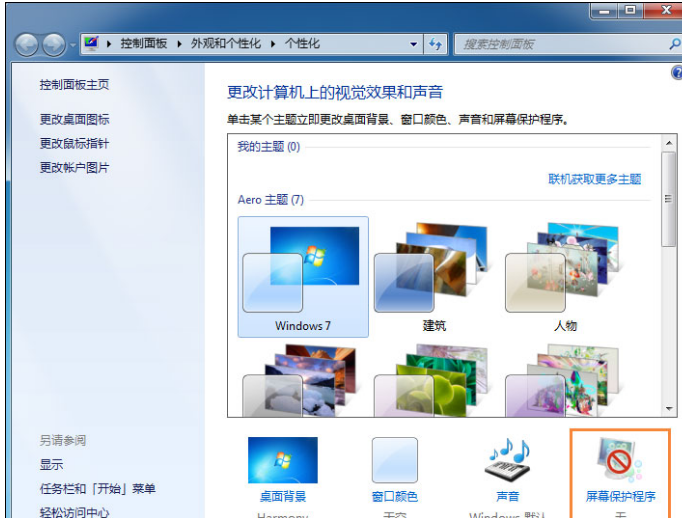
Task: Go back with the Back arrow button
Action: pyautogui.click(x=27, y=45)
